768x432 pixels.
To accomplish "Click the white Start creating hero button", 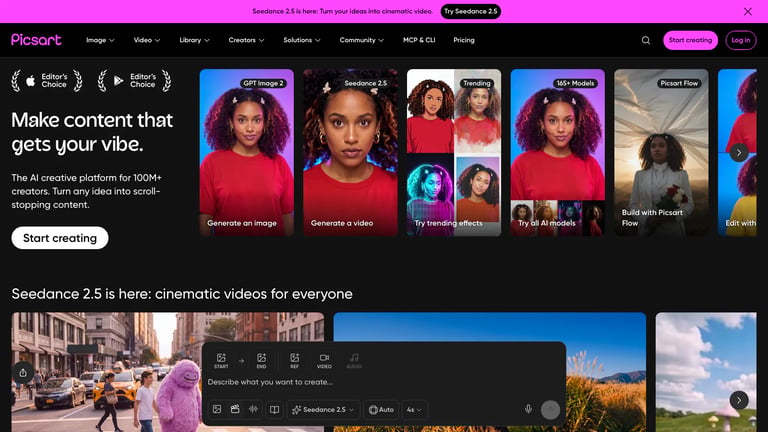I will [x=60, y=238].
